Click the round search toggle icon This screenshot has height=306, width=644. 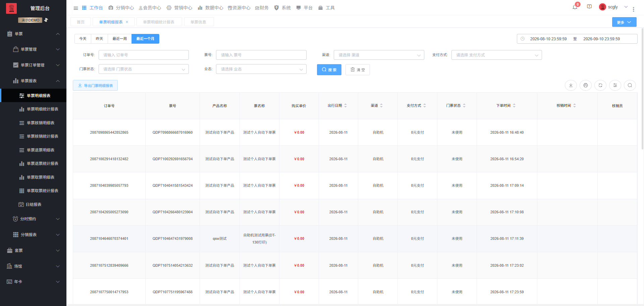630,85
